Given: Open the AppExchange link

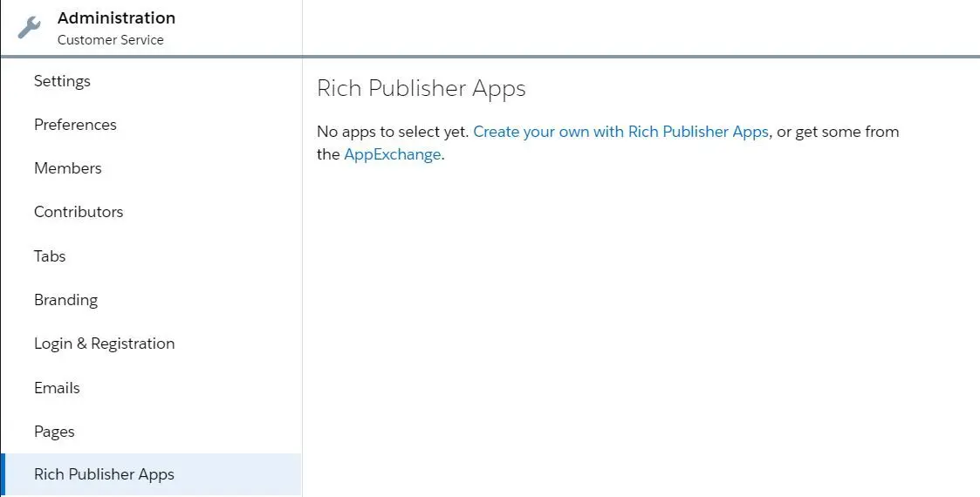Looking at the screenshot, I should click(393, 154).
